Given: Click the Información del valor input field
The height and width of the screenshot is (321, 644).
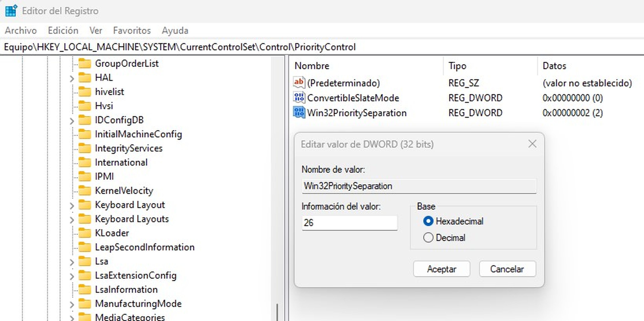Looking at the screenshot, I should coord(350,223).
